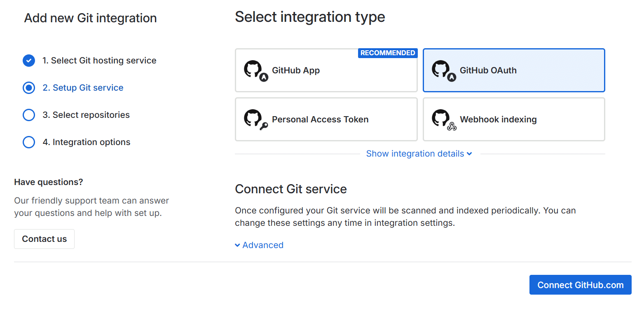The height and width of the screenshot is (328, 644).
Task: Open step 3 Select repositories label
Action: click(x=91, y=115)
